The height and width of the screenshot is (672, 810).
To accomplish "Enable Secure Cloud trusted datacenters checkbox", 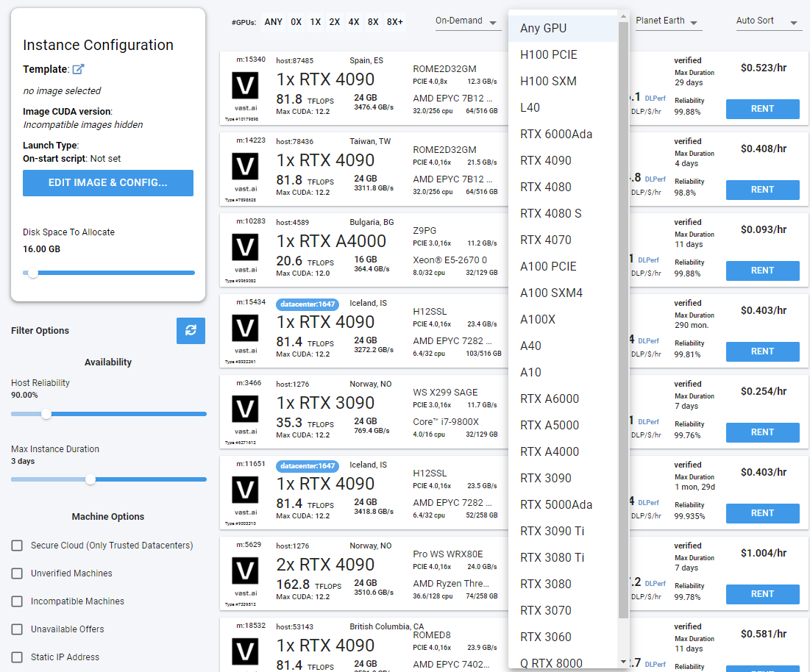I will coord(17,546).
